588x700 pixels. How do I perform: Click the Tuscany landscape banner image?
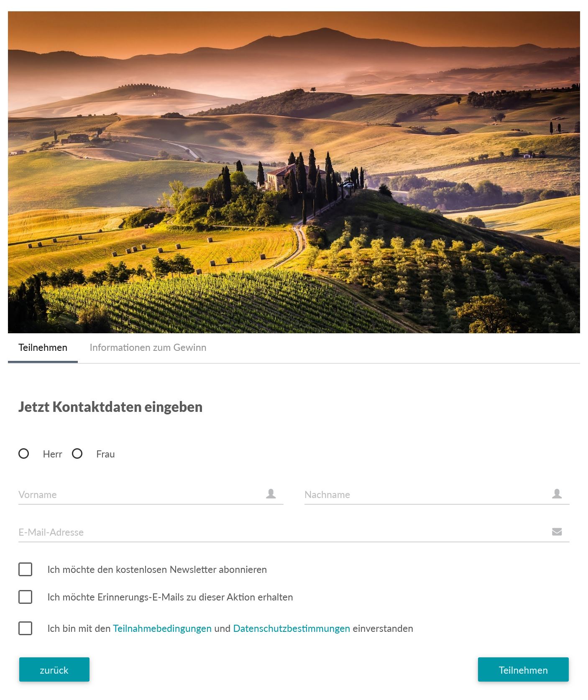(x=294, y=172)
